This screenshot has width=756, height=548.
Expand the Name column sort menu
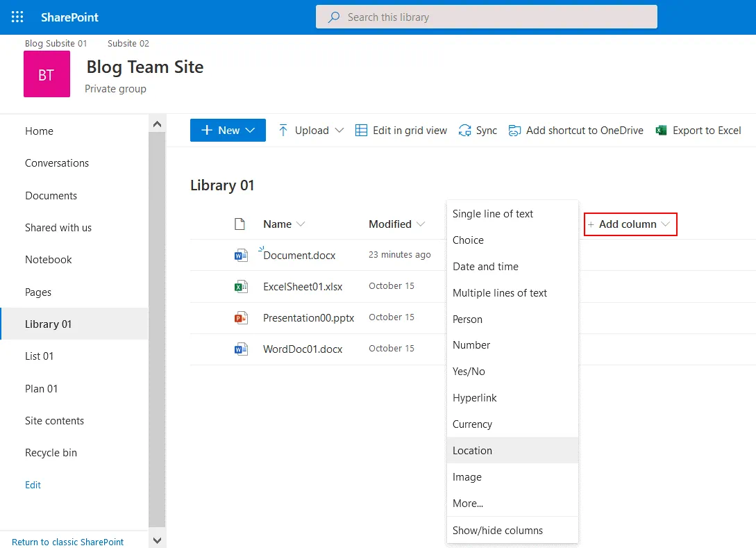(x=301, y=224)
